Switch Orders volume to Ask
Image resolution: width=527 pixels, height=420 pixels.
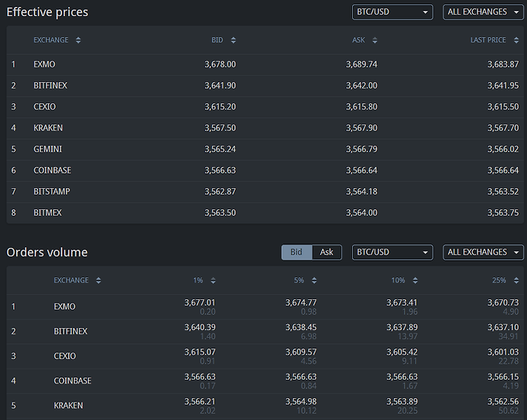tap(326, 252)
